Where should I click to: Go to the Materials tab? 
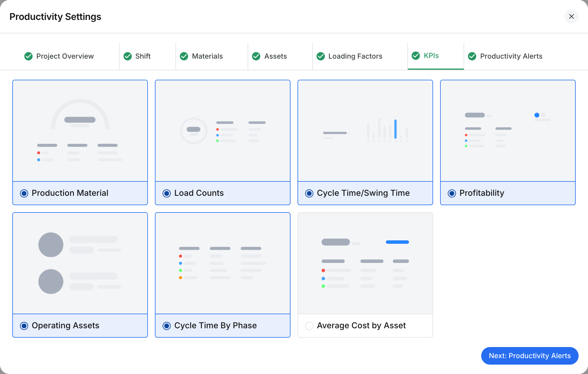pyautogui.click(x=212, y=56)
